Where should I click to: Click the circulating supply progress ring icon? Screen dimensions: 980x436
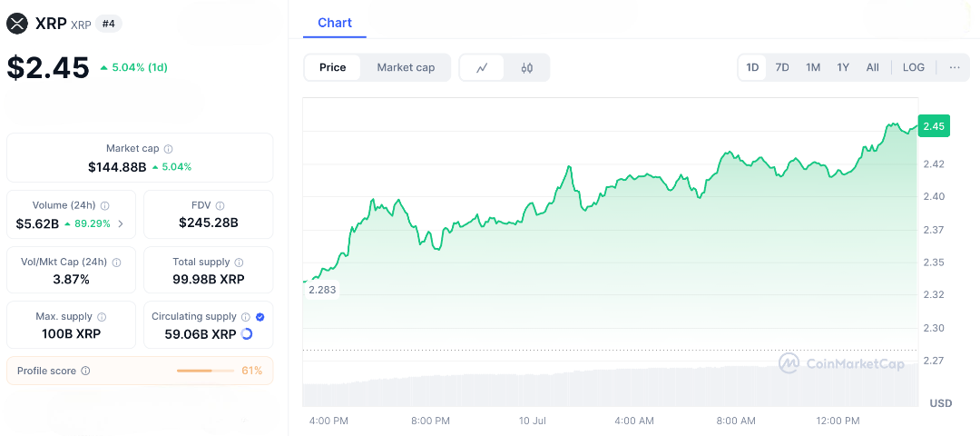coord(247,334)
